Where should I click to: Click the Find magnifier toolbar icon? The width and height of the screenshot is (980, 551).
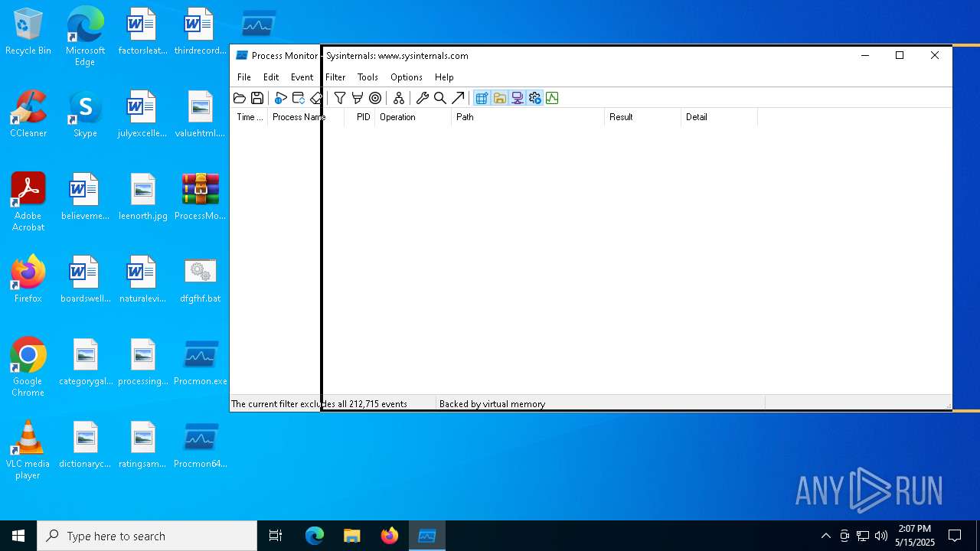440,98
